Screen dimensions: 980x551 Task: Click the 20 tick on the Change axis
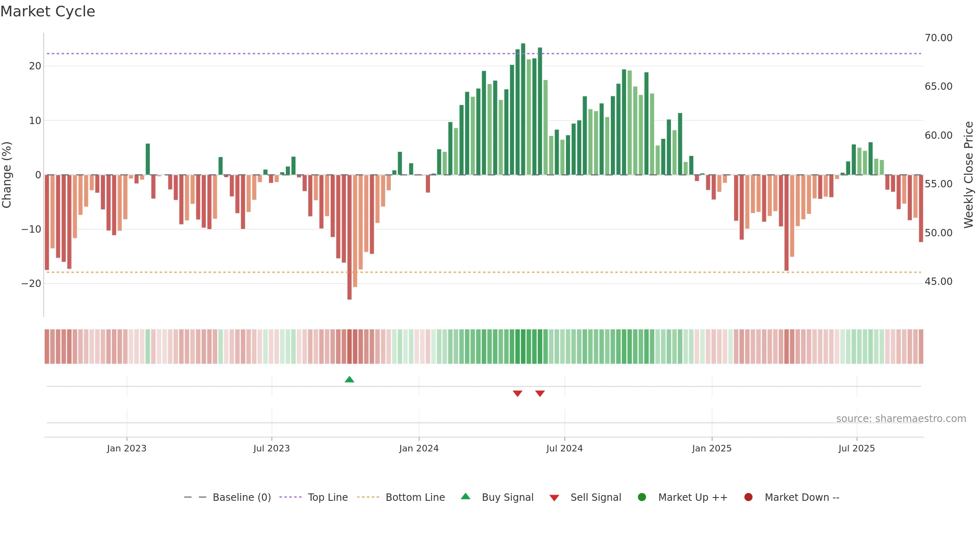(35, 66)
